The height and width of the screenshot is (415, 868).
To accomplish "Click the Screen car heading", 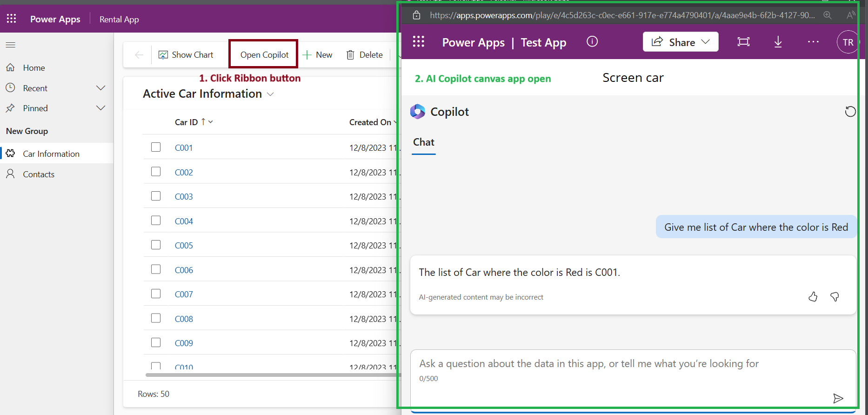I will point(633,78).
